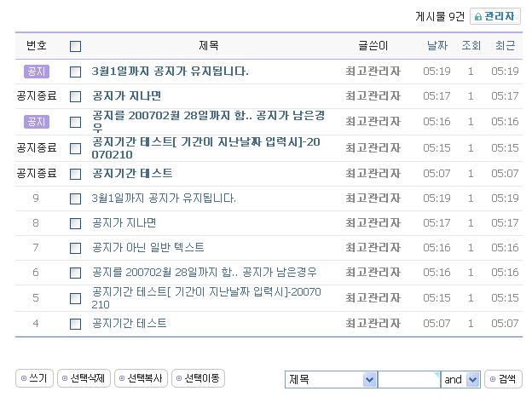Click the 선택복사 copy-selected button

coord(142,378)
